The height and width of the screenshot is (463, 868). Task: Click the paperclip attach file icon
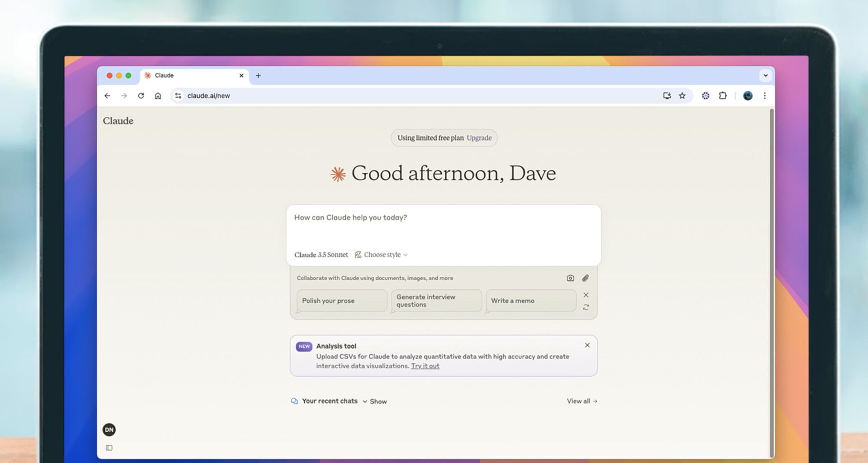click(585, 278)
